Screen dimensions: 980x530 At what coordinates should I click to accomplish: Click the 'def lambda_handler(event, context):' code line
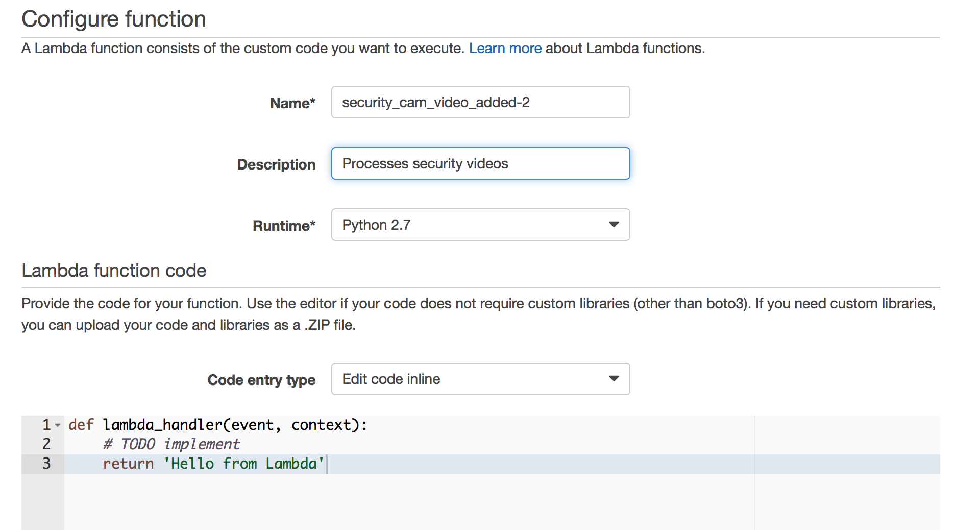pos(217,425)
